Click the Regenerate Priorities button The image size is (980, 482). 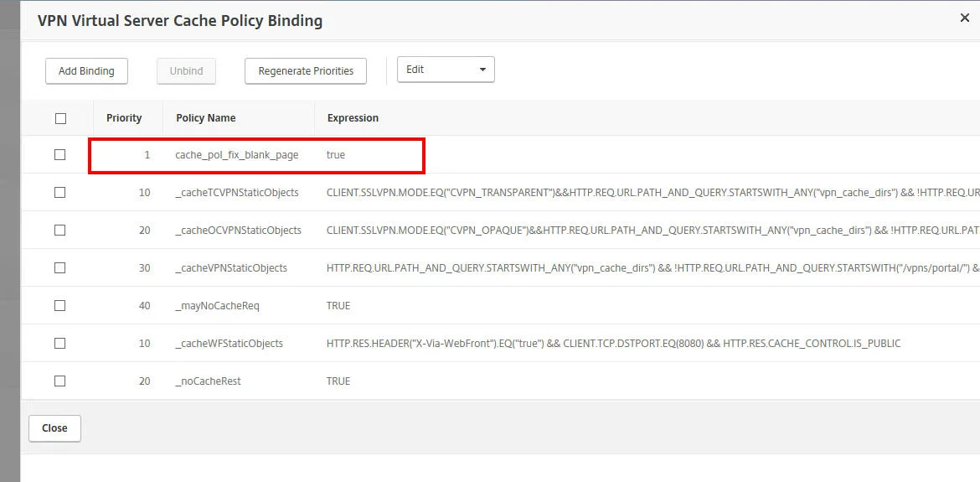coord(306,70)
